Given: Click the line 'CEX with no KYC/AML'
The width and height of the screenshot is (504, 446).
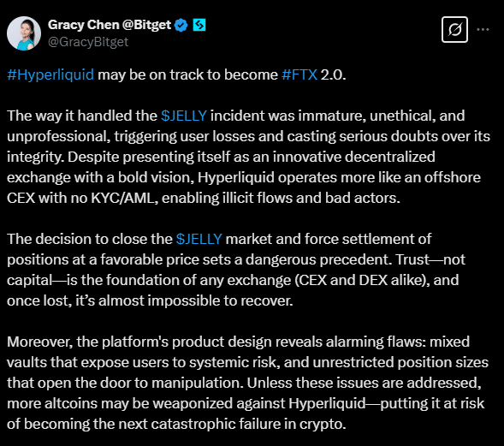Looking at the screenshot, I should (204, 198).
